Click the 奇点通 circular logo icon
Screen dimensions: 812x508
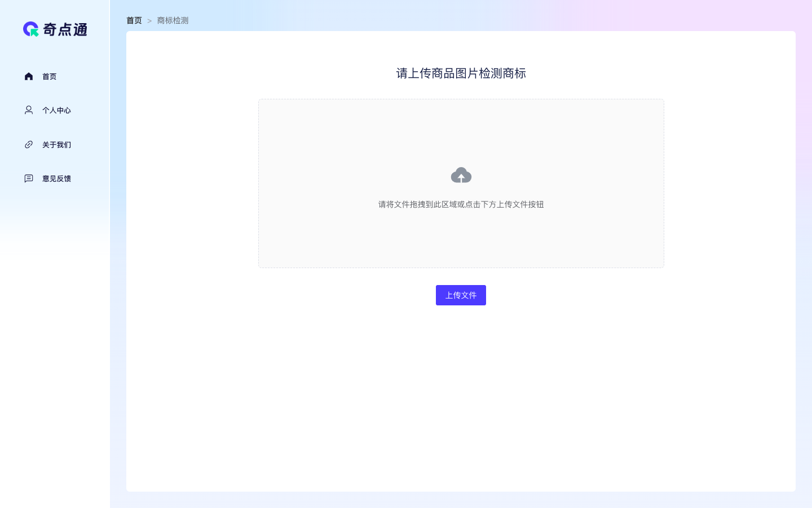(x=31, y=29)
